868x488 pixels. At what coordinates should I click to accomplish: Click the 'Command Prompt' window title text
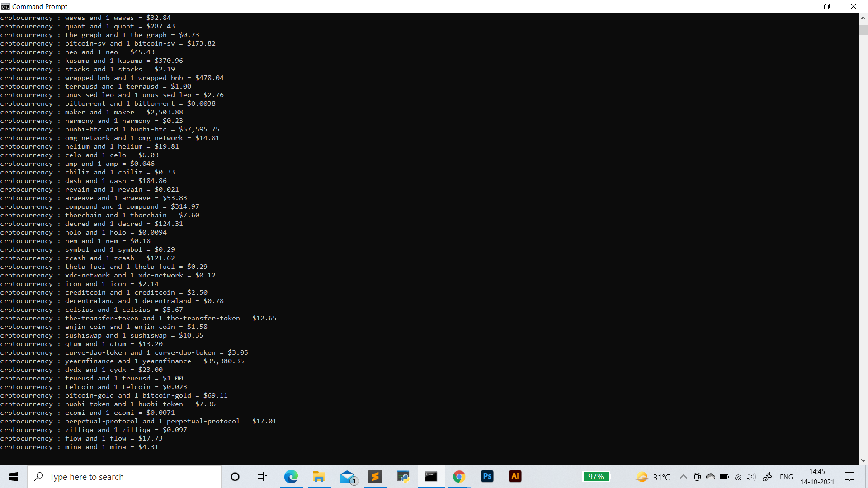pos(40,6)
